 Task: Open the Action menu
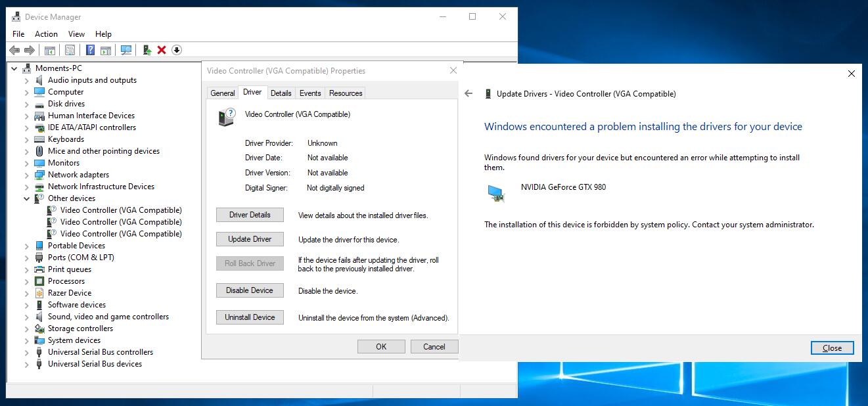coord(46,34)
